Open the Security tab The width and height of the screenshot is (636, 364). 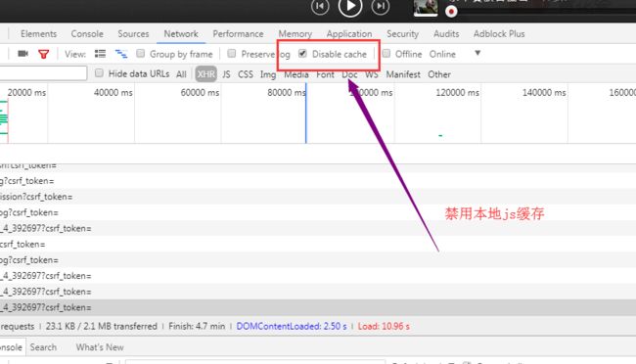pyautogui.click(x=402, y=33)
